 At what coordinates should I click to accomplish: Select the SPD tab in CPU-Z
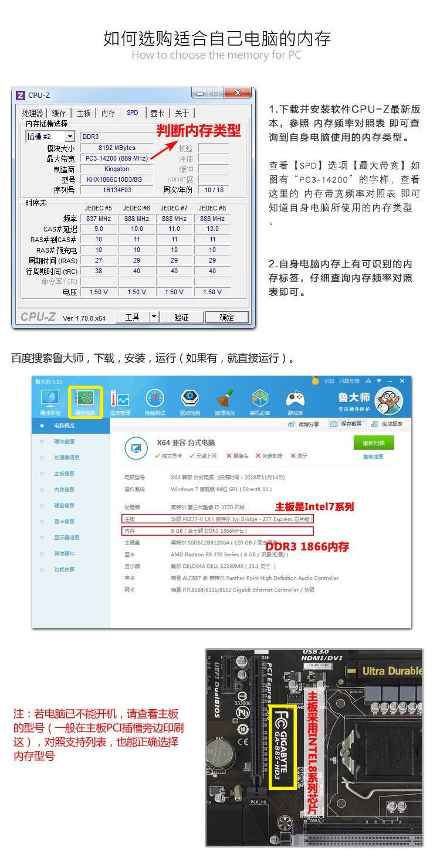click(133, 113)
